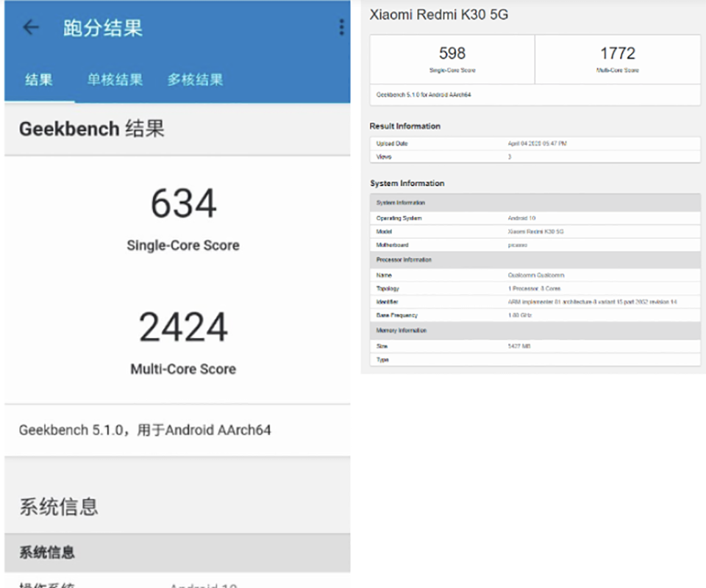Click the back arrow icon
Image resolution: width=706 pixels, height=588 pixels.
click(x=29, y=26)
